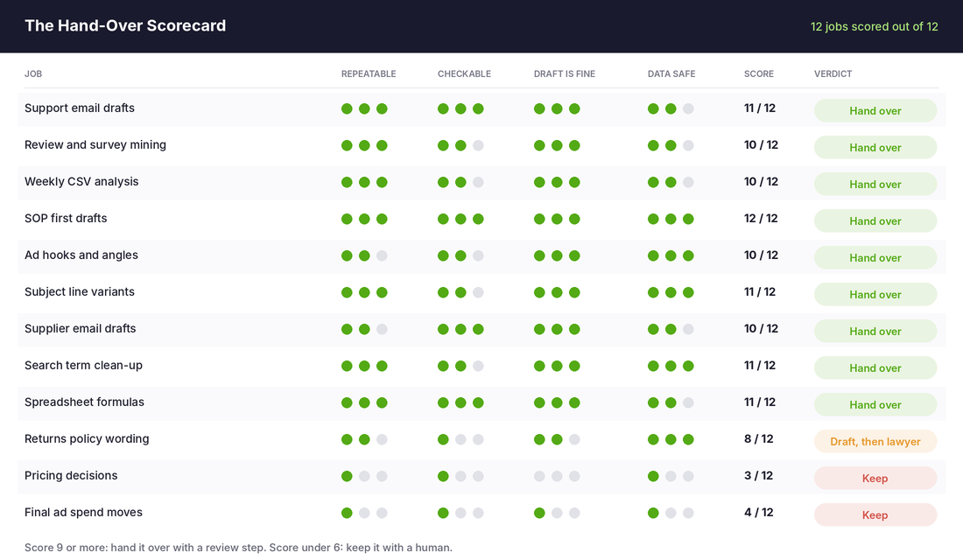Image resolution: width=963 pixels, height=560 pixels.
Task: Click the Draft is fine dots for Returns policy wording
Action: 557,439
